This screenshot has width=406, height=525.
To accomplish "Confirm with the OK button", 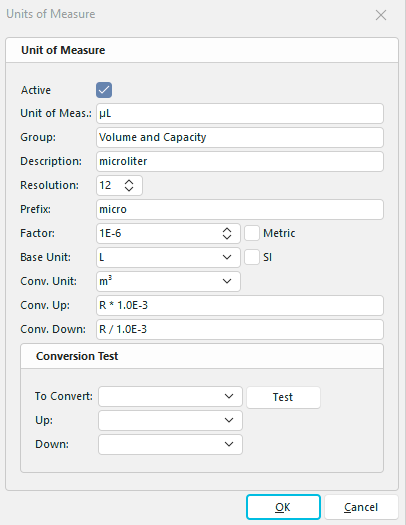I will coord(283,507).
